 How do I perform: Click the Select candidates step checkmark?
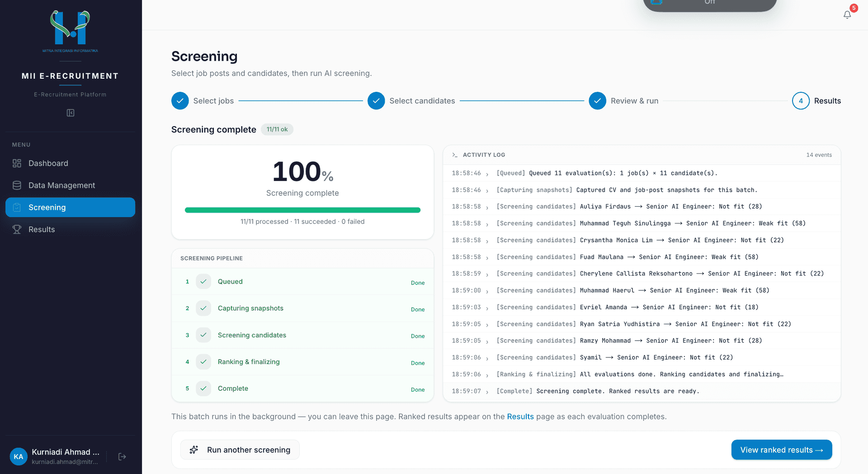(376, 101)
